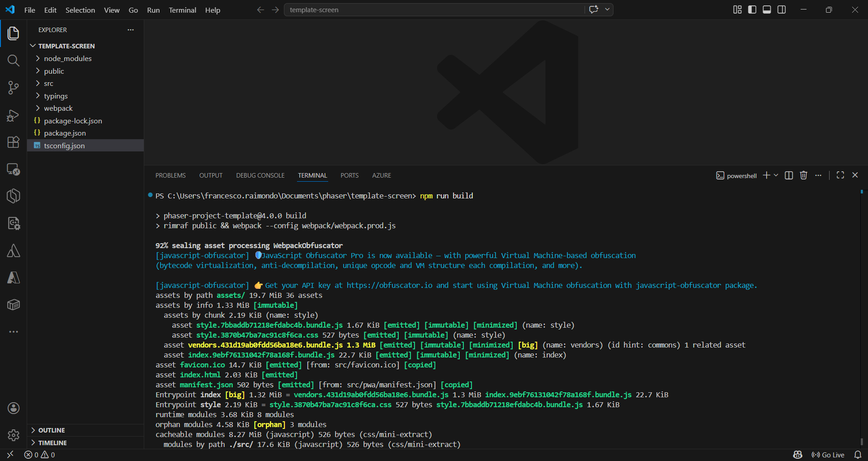Expand the TIMELINE section
Image resolution: width=868 pixels, height=461 pixels.
click(x=85, y=443)
